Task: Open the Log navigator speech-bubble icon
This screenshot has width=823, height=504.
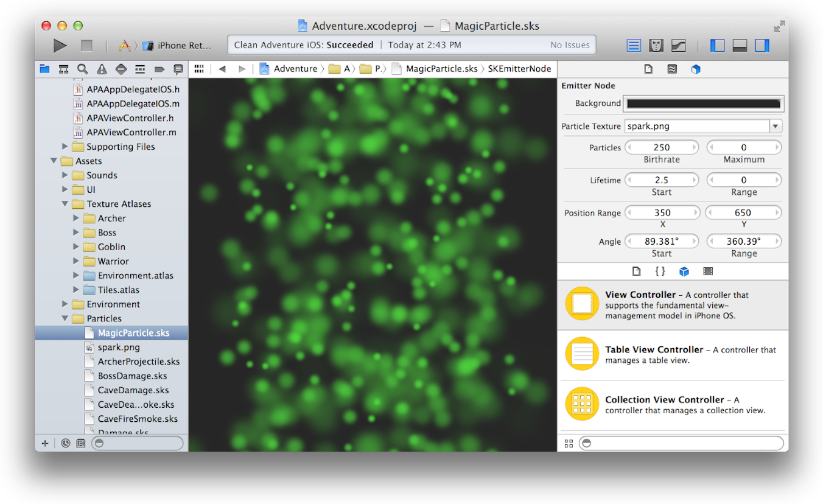Action: (x=178, y=69)
